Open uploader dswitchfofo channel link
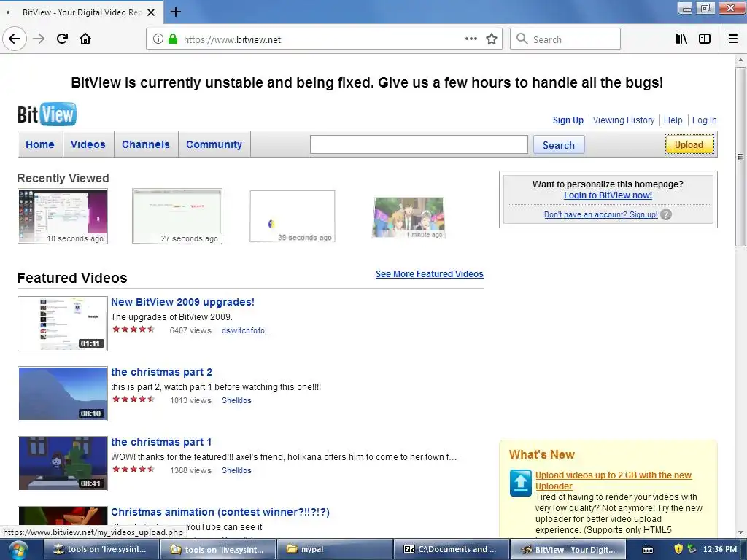 pos(247,330)
